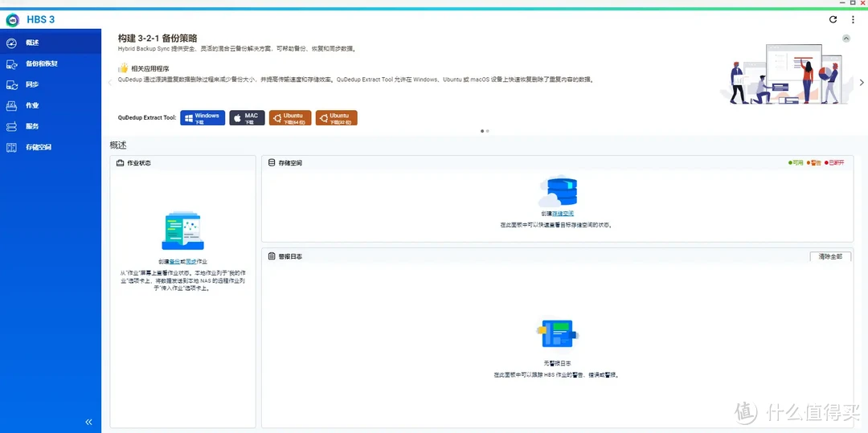Image resolution: width=868 pixels, height=433 pixels.
Task: Click the 可用 green status legend
Action: click(x=796, y=163)
